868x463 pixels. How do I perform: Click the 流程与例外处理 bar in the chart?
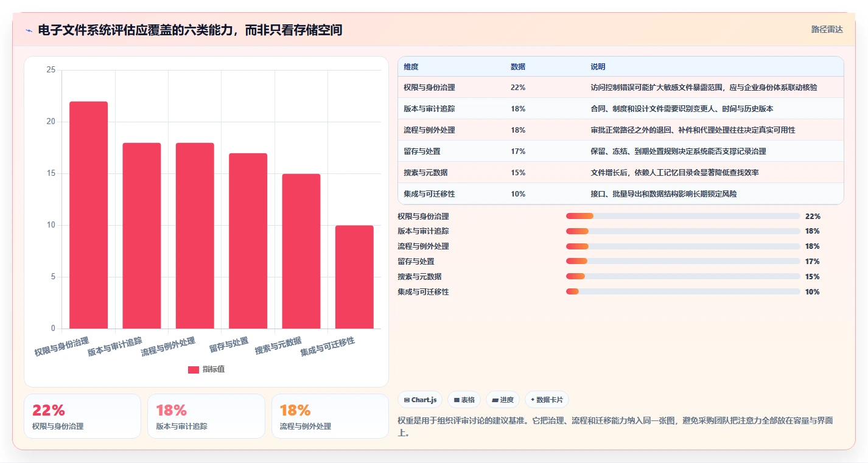tap(195, 235)
